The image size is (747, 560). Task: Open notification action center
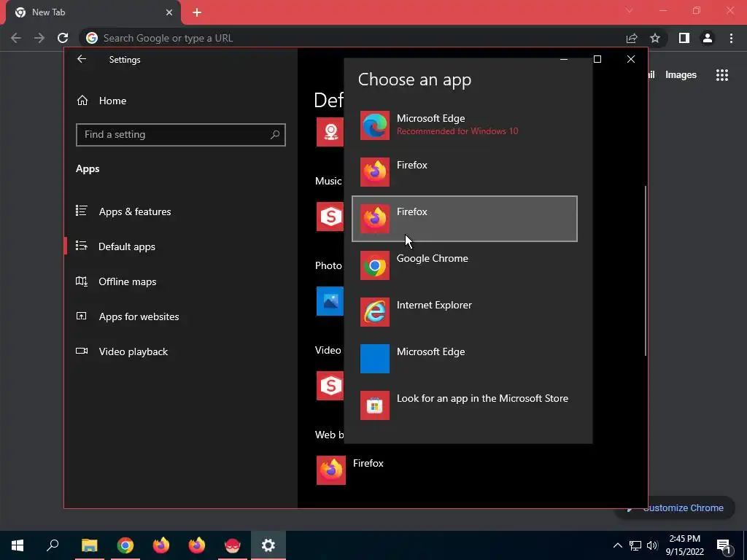pyautogui.click(x=724, y=545)
